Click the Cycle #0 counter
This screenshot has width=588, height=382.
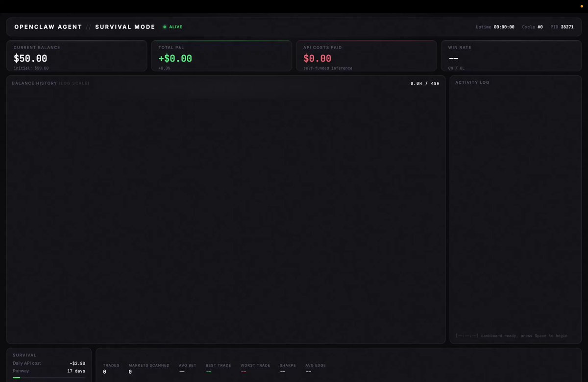533,27
